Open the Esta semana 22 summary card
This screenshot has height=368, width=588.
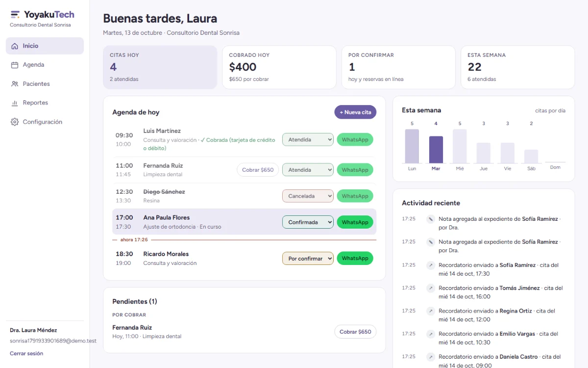pos(517,67)
